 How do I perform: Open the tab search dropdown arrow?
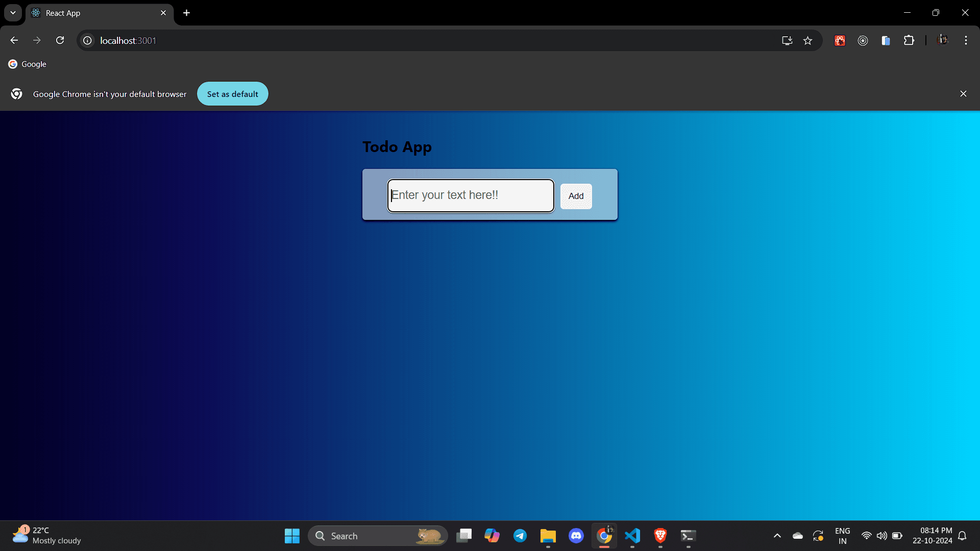pos(13,13)
